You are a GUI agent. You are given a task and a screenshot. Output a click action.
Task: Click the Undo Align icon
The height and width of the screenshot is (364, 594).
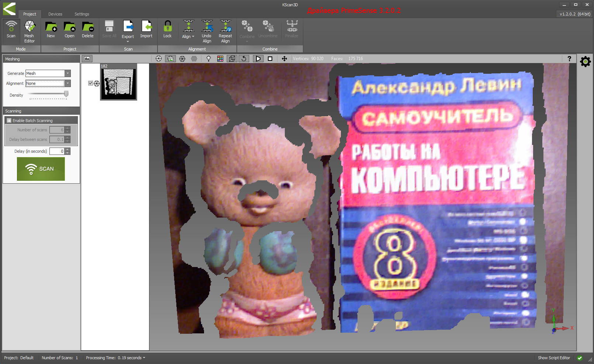(207, 31)
